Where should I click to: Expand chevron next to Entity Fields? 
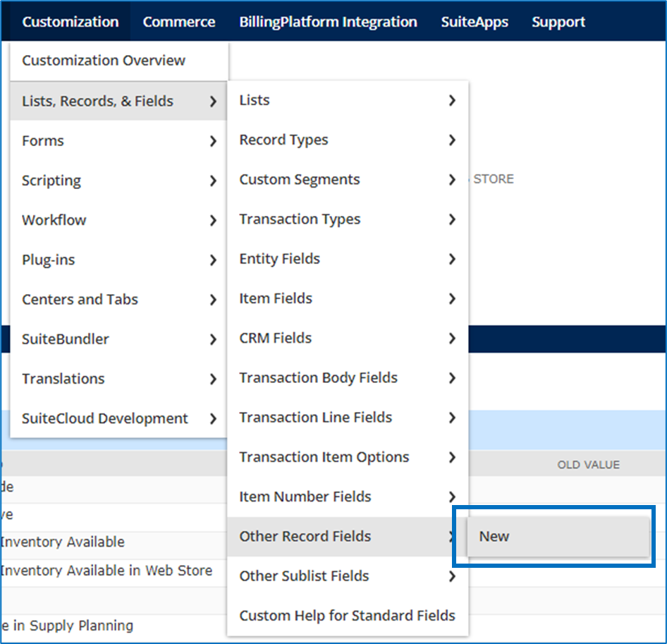[452, 259]
